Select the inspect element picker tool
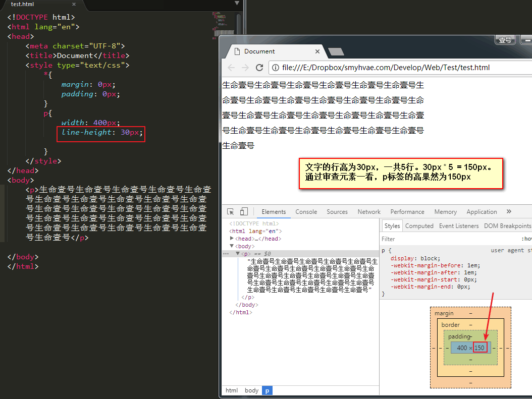 coord(230,211)
